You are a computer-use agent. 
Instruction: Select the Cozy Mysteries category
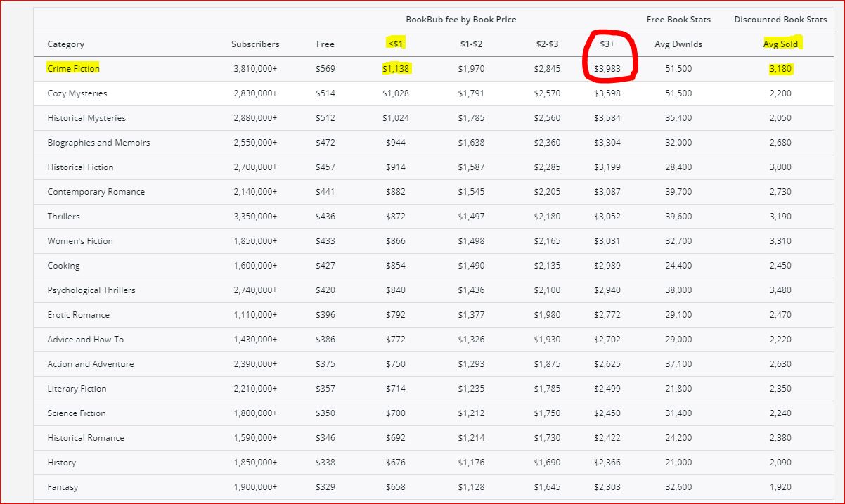point(77,93)
